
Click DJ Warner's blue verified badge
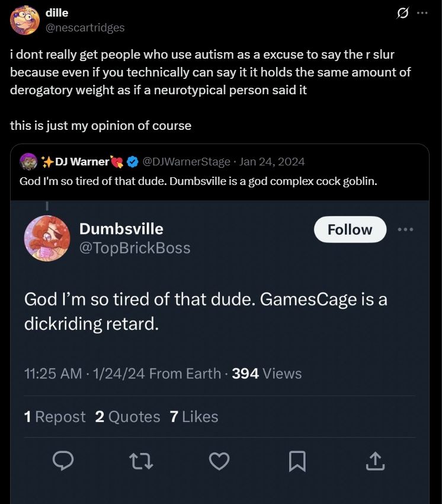coord(133,161)
